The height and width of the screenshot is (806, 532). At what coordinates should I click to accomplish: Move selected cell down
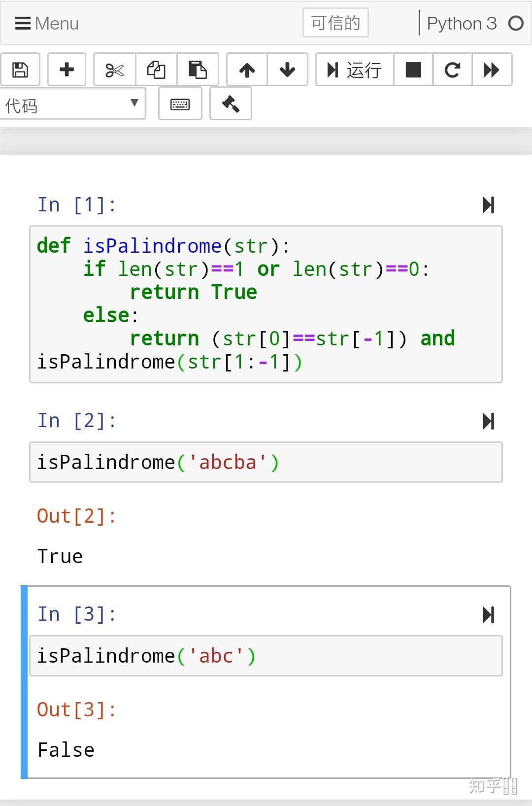click(288, 69)
